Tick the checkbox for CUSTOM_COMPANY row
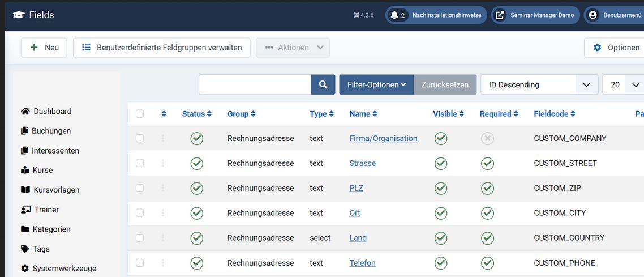The height and width of the screenshot is (277, 644). click(x=140, y=138)
